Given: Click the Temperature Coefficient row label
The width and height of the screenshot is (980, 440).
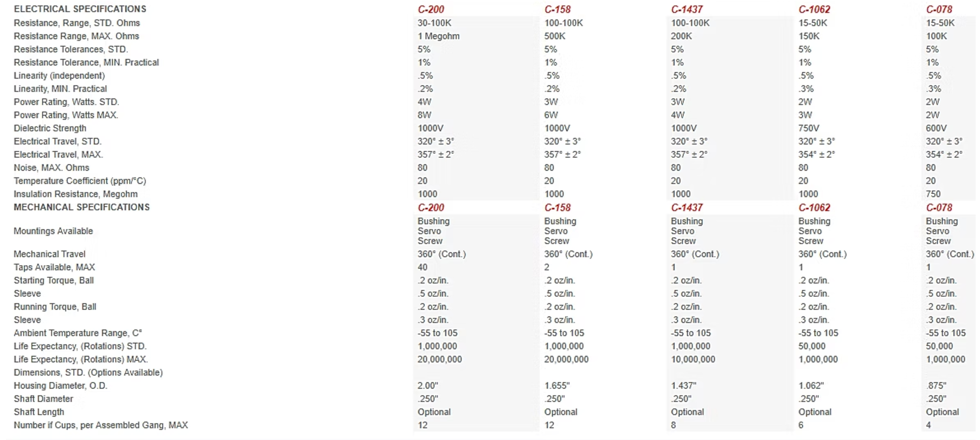Looking at the screenshot, I should [x=80, y=181].
